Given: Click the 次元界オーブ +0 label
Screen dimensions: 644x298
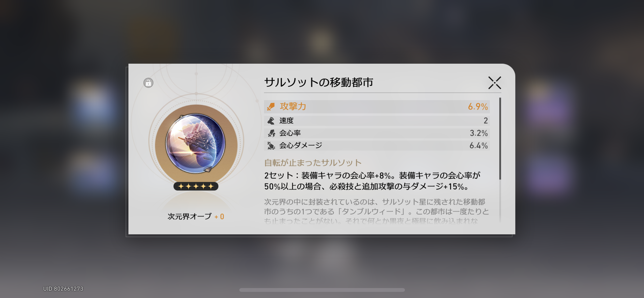Looking at the screenshot, I should [196, 216].
